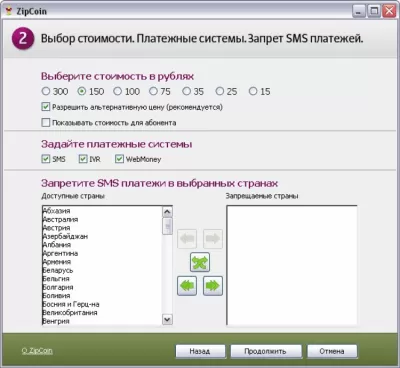The width and height of the screenshot is (400, 368).
Task: Select the 35 rubles price option
Action: tap(187, 91)
